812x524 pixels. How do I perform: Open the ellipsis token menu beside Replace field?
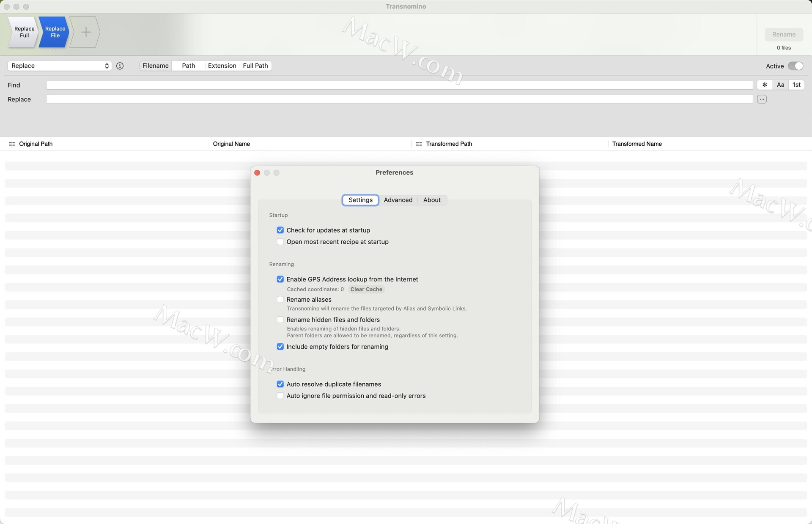coord(762,99)
